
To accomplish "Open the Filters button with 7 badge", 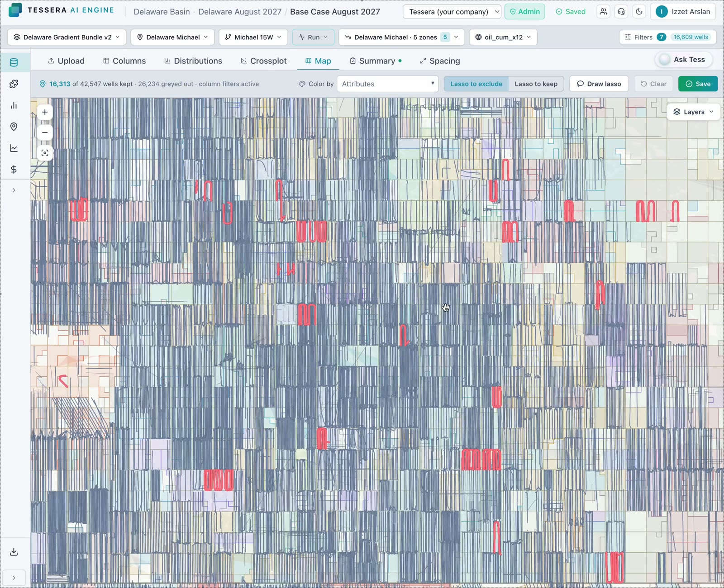I will (667, 37).
